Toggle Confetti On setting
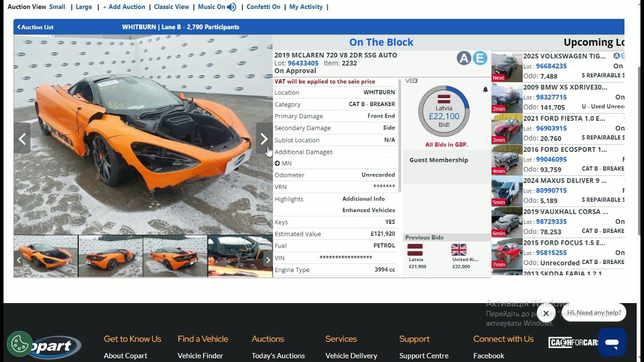The image size is (644, 362). (x=263, y=7)
